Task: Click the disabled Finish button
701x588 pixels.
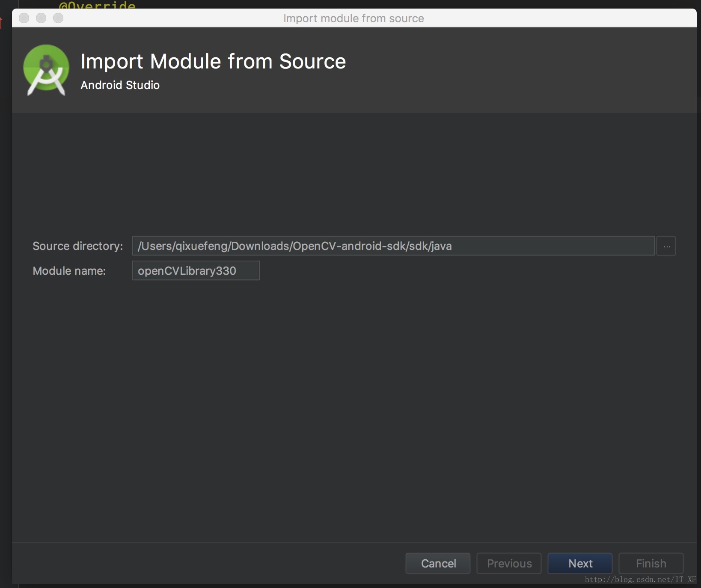Action: pos(651,563)
